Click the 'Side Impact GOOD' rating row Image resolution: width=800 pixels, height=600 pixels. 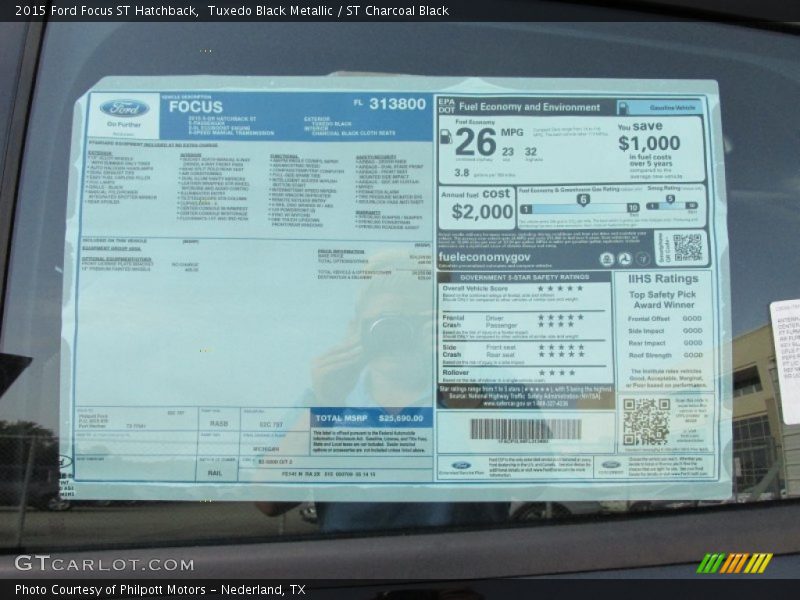(665, 331)
